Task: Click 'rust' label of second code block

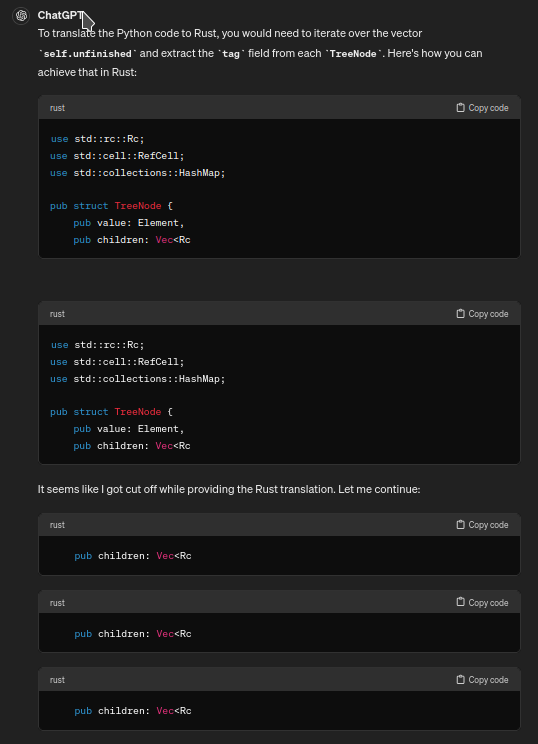Action: click(57, 314)
